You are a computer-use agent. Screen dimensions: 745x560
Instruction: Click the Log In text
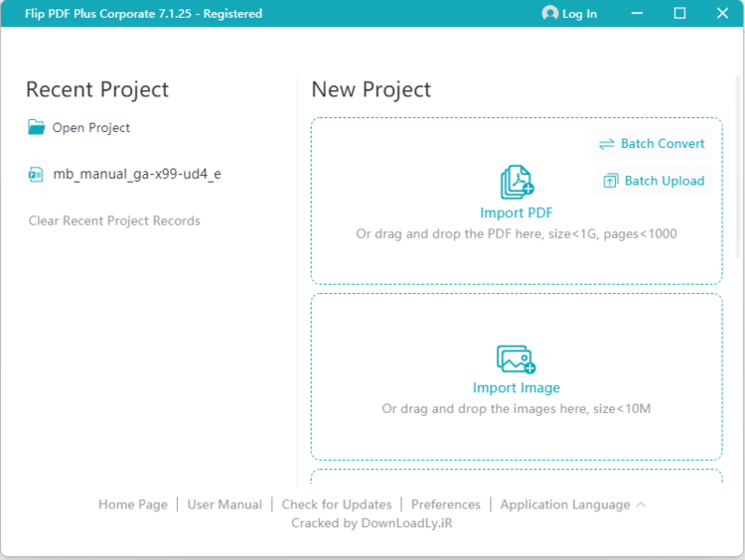tap(579, 14)
